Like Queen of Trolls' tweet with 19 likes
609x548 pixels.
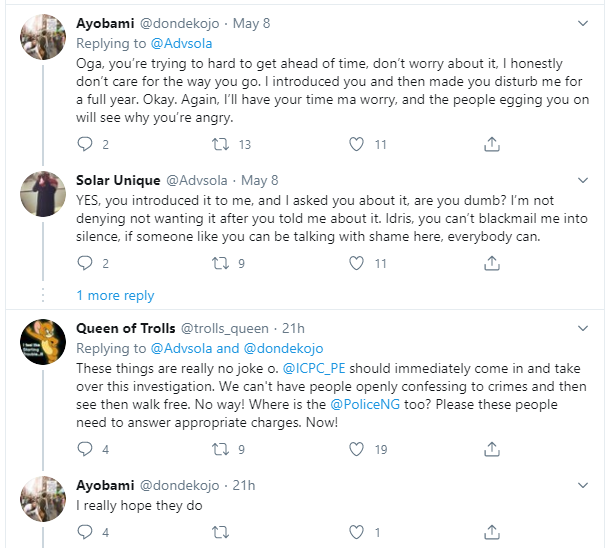pyautogui.click(x=356, y=450)
